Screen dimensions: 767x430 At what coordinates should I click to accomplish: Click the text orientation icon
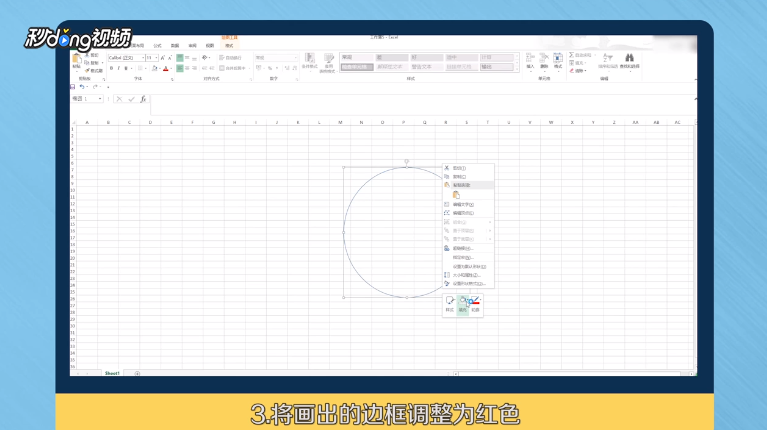pyautogui.click(x=205, y=58)
